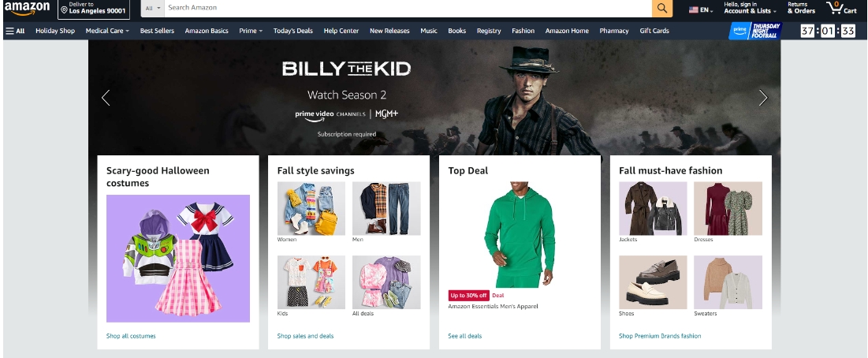
Task: Click the Deliver to Los Angeles location
Action: (x=94, y=9)
